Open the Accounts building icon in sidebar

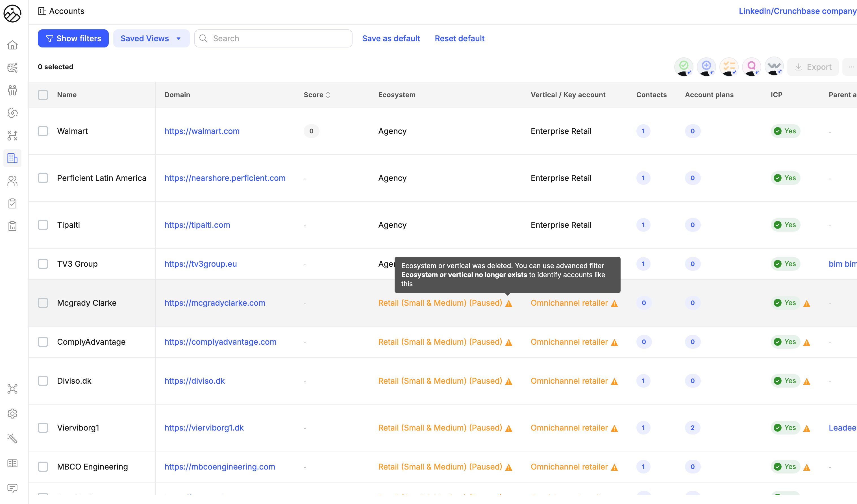12,158
